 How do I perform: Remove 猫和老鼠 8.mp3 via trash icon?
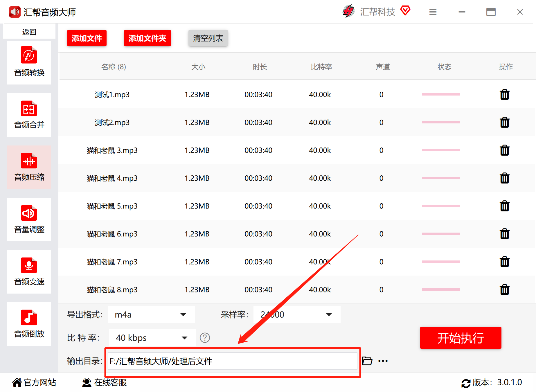[505, 289]
